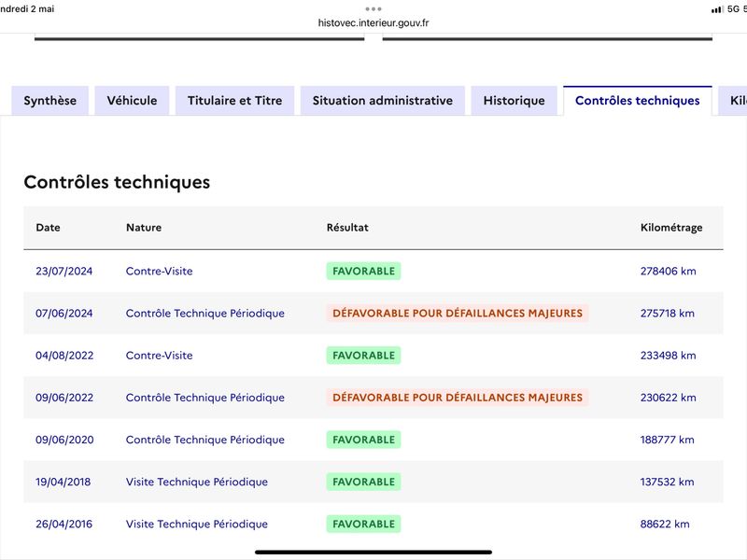Open the Synthèse tab
747x560 pixels.
click(x=50, y=101)
